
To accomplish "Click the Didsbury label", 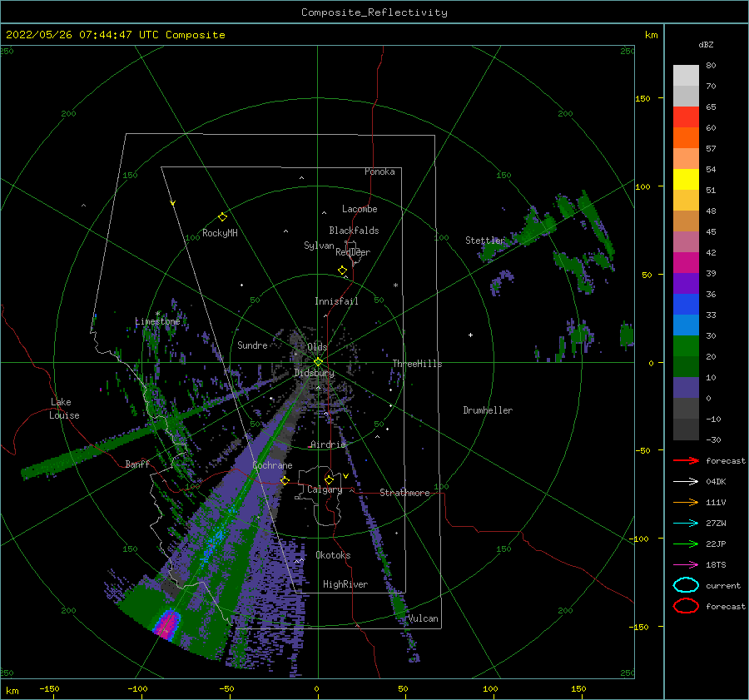I will [315, 373].
